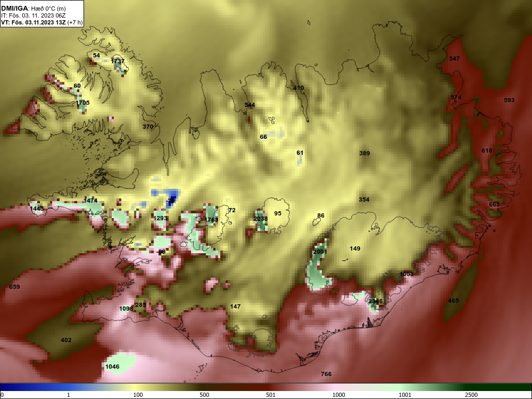
Task: Click the map value 149
Action: (355, 248)
